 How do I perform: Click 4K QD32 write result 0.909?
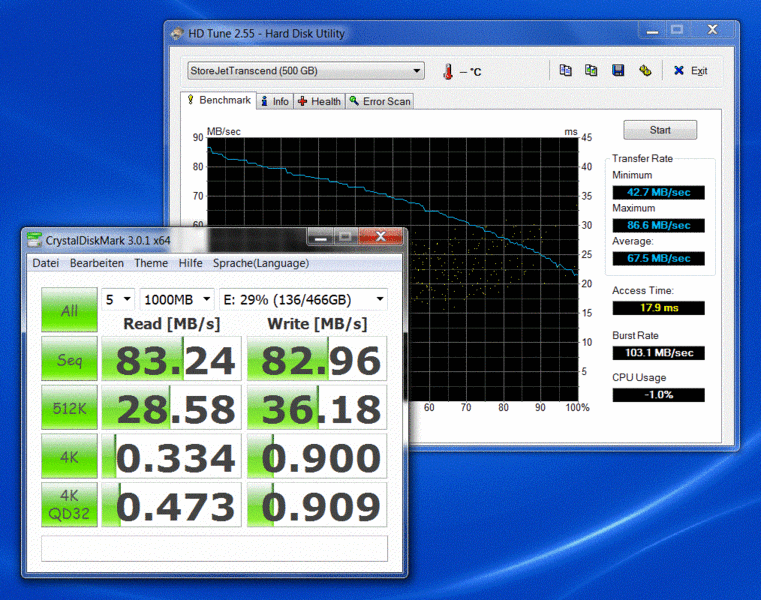tap(317, 504)
